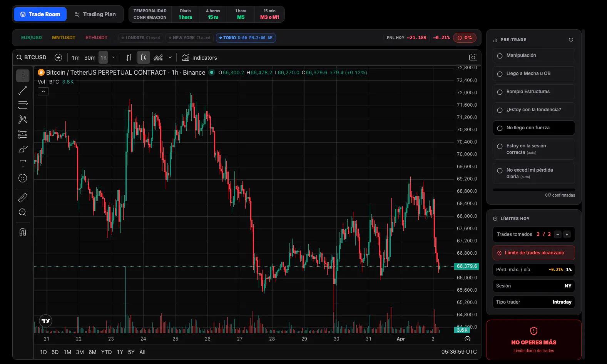This screenshot has width=607, height=364.
Task: Click the NEW YORK Closed session badge
Action: pyautogui.click(x=190, y=38)
